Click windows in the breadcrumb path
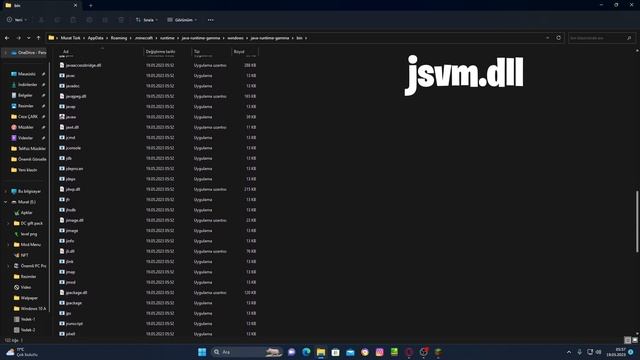Image resolution: width=640 pixels, height=360 pixels. click(235, 38)
